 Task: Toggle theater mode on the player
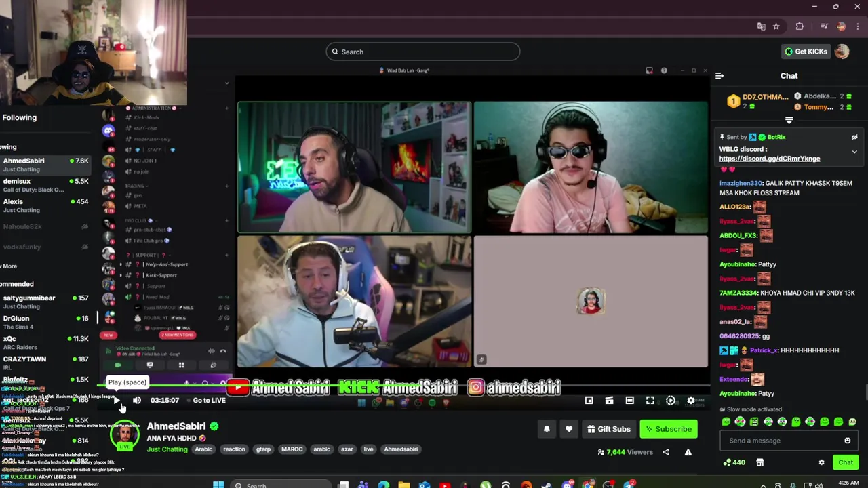click(x=629, y=401)
